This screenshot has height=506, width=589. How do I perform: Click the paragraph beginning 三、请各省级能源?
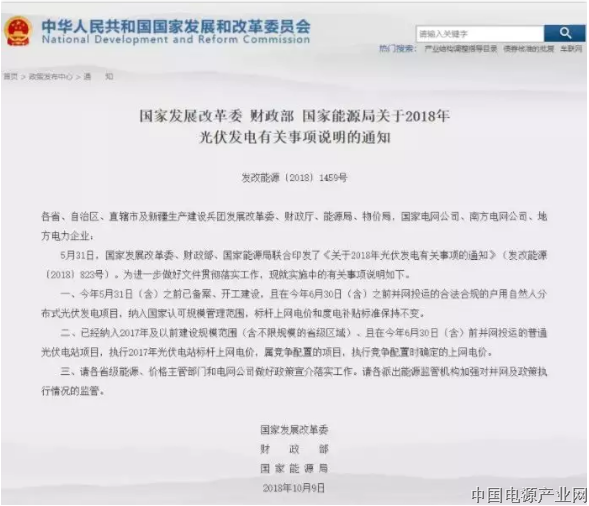294,381
